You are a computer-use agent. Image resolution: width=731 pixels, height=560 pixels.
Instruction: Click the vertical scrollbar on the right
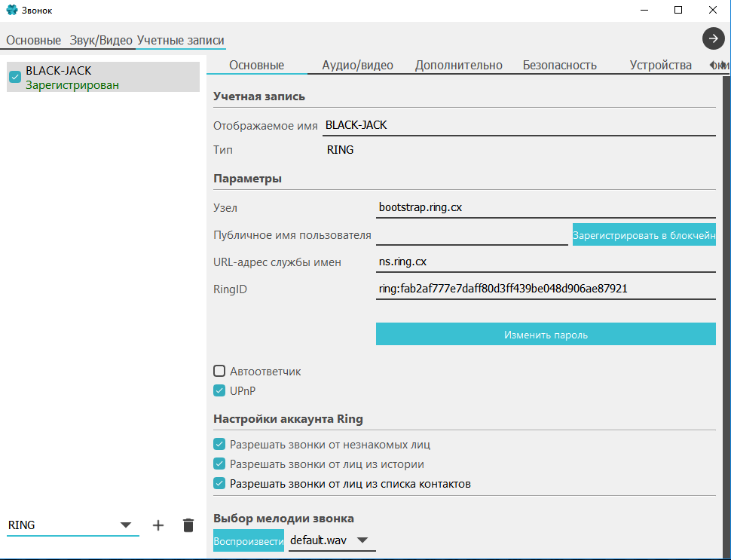(726, 317)
